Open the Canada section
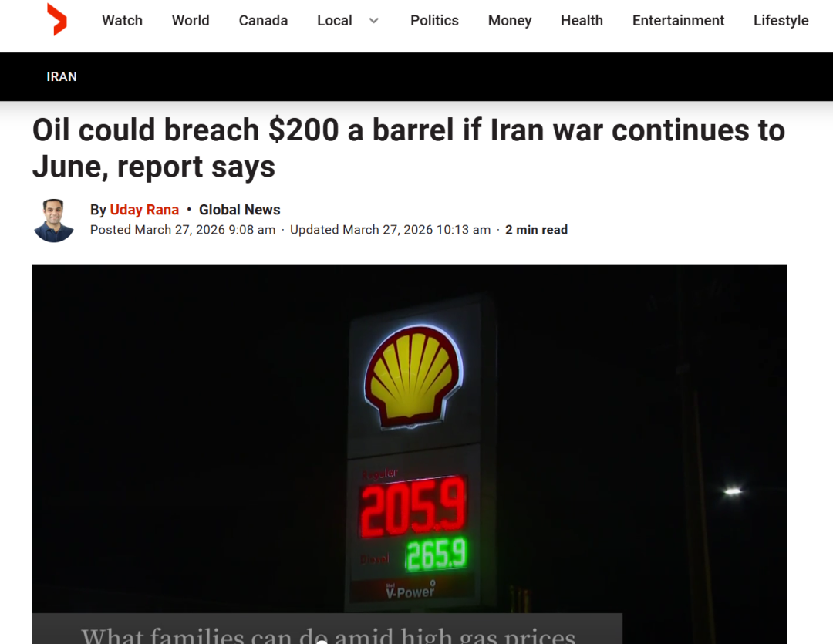The image size is (833, 644). pyautogui.click(x=263, y=21)
